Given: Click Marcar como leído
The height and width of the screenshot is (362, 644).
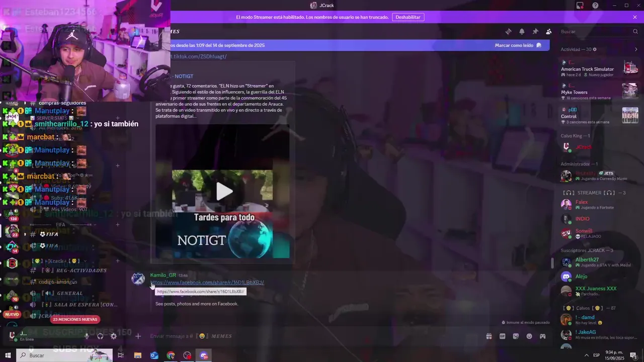Looking at the screenshot, I should click(518, 45).
